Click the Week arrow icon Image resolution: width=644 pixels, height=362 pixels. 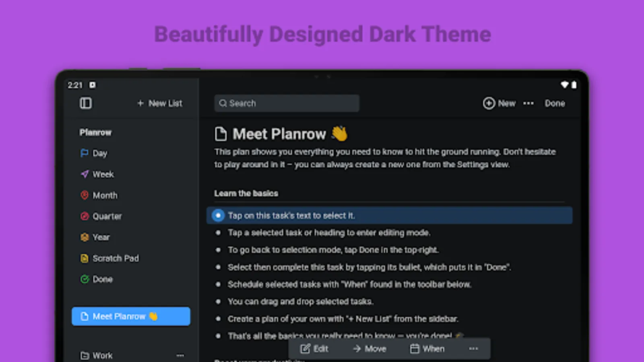click(85, 174)
